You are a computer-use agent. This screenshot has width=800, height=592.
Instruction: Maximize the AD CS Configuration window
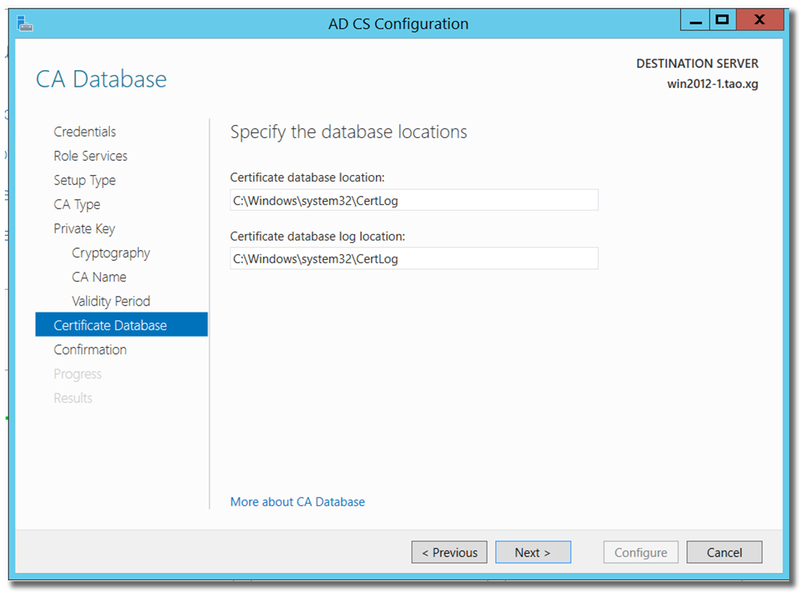(722, 20)
